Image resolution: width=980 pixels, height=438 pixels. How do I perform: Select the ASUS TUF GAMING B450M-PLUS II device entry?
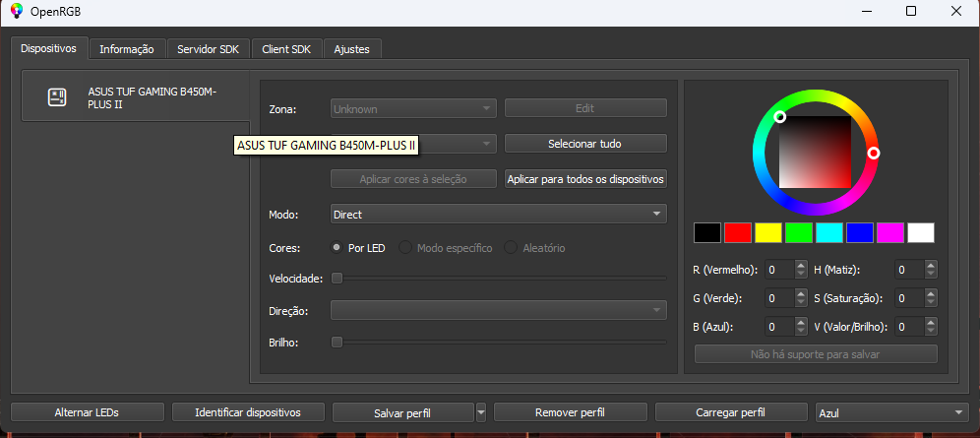(136, 95)
